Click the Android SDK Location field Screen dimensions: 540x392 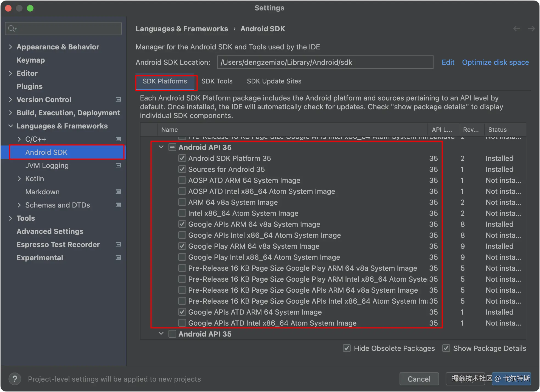(x=325, y=62)
